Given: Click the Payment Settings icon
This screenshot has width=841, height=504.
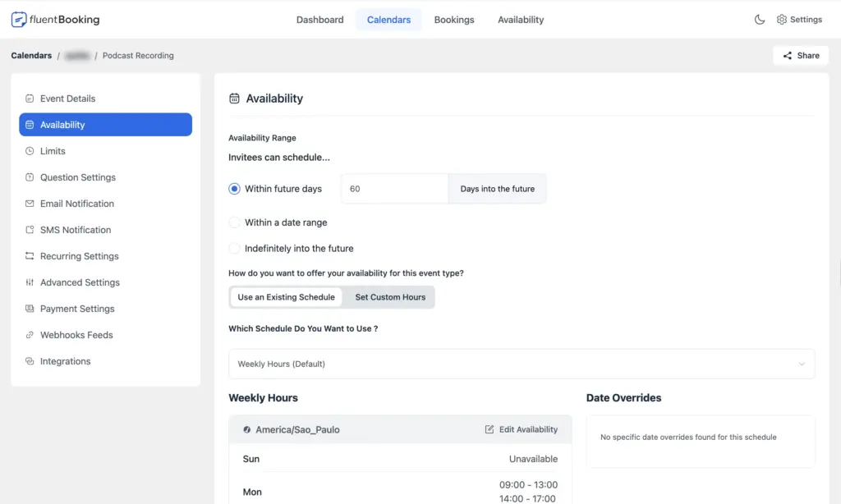Looking at the screenshot, I should point(30,309).
